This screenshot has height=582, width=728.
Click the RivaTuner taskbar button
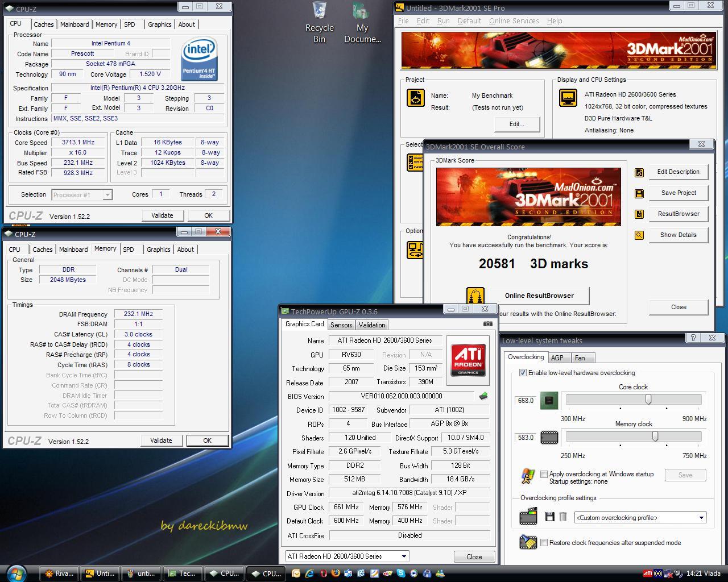click(59, 573)
